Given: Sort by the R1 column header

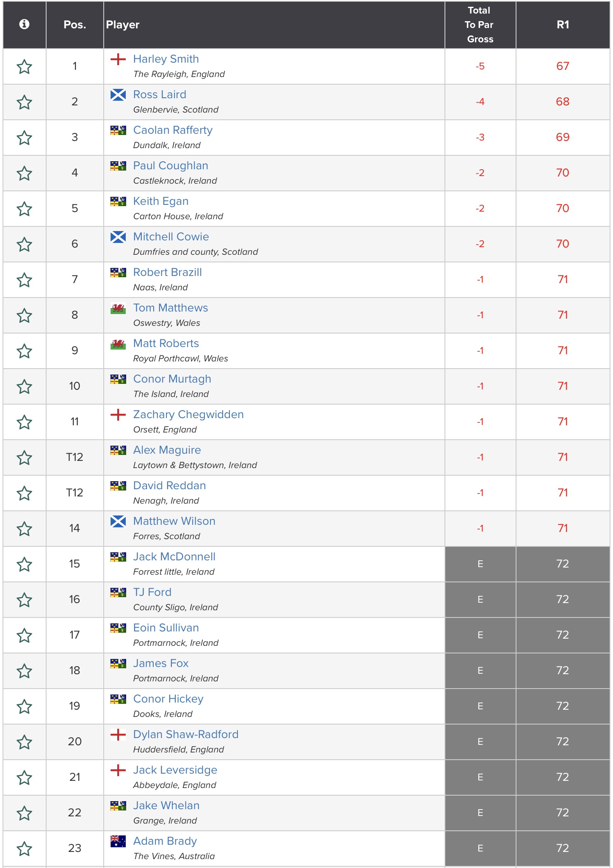Looking at the screenshot, I should [563, 25].
